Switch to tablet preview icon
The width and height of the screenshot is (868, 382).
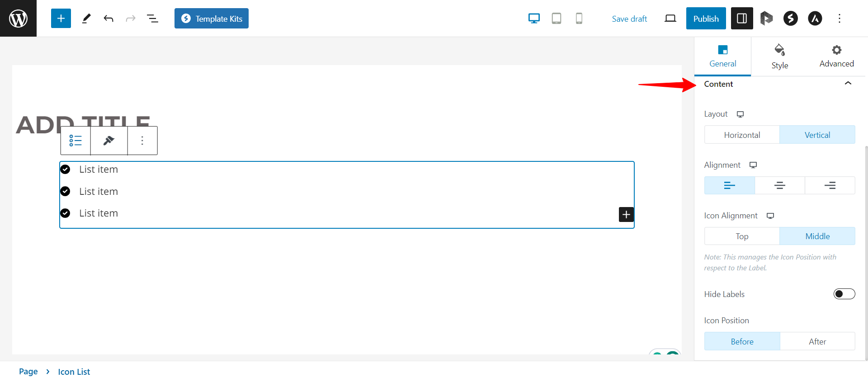click(x=557, y=19)
